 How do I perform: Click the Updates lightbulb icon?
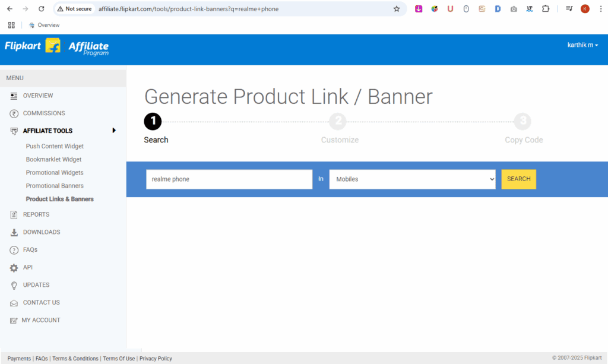point(14,285)
